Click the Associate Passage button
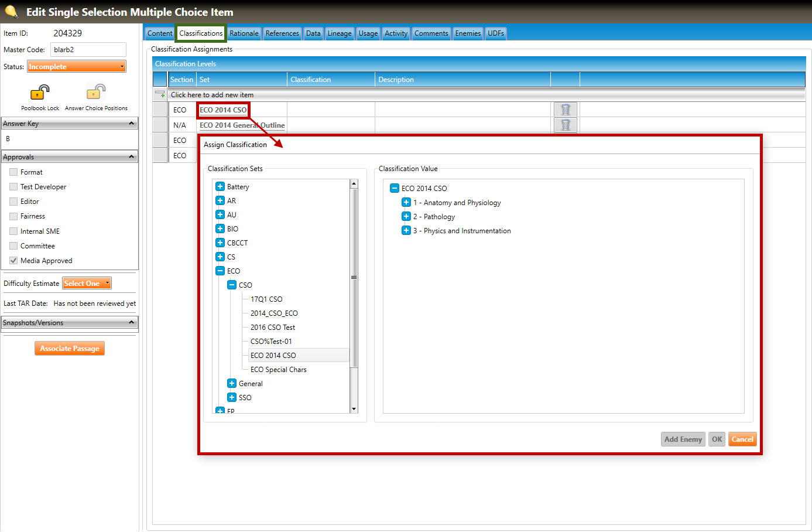 [70, 349]
